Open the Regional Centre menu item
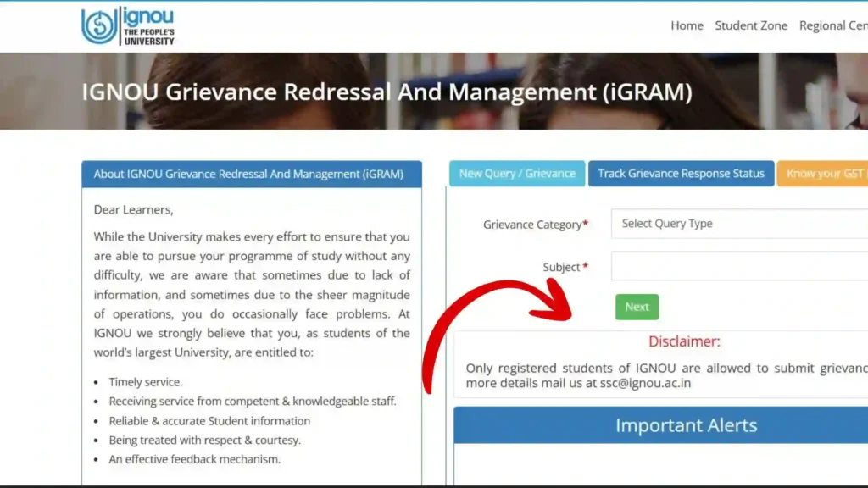868x488 pixels. pyautogui.click(x=833, y=25)
